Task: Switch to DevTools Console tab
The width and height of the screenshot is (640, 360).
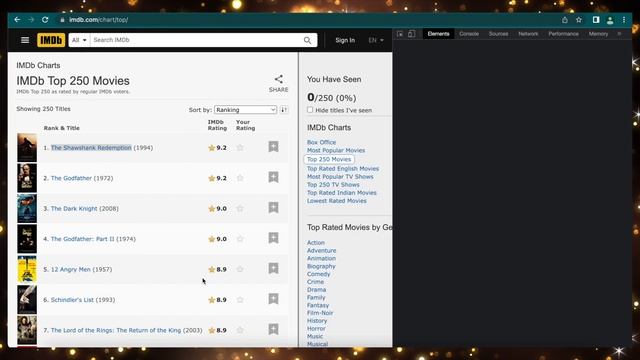Action: click(x=469, y=34)
